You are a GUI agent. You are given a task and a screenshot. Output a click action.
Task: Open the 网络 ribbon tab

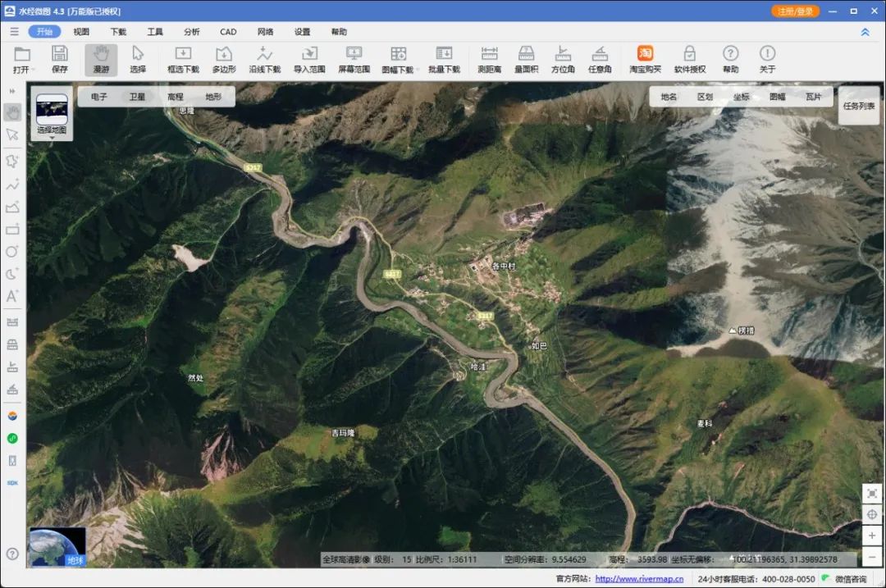pyautogui.click(x=265, y=32)
